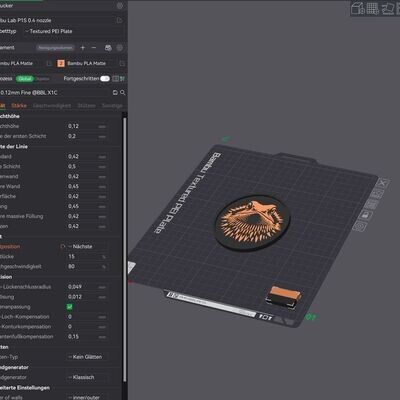Click the Nahtlücke 15 percent field
This screenshot has height=400, width=400.
click(87, 257)
